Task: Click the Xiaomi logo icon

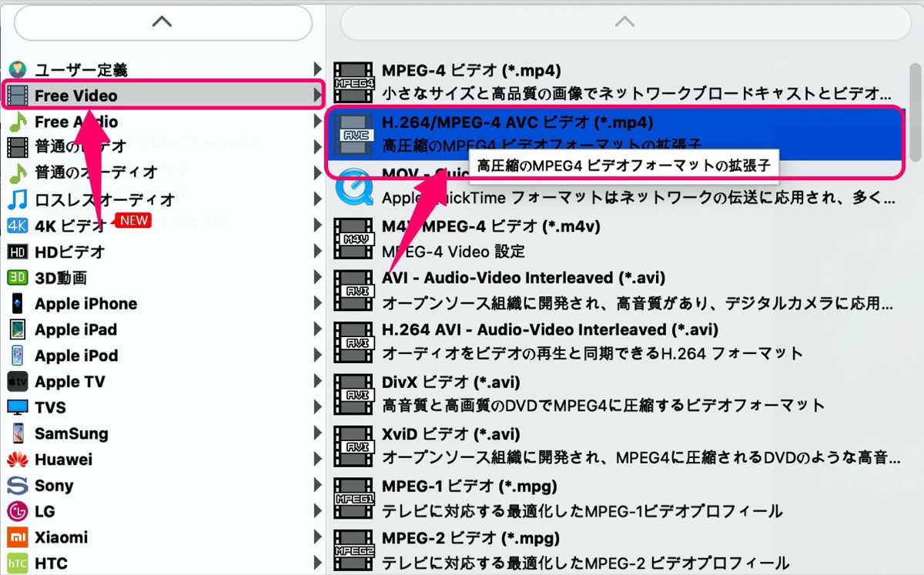Action: point(17,537)
